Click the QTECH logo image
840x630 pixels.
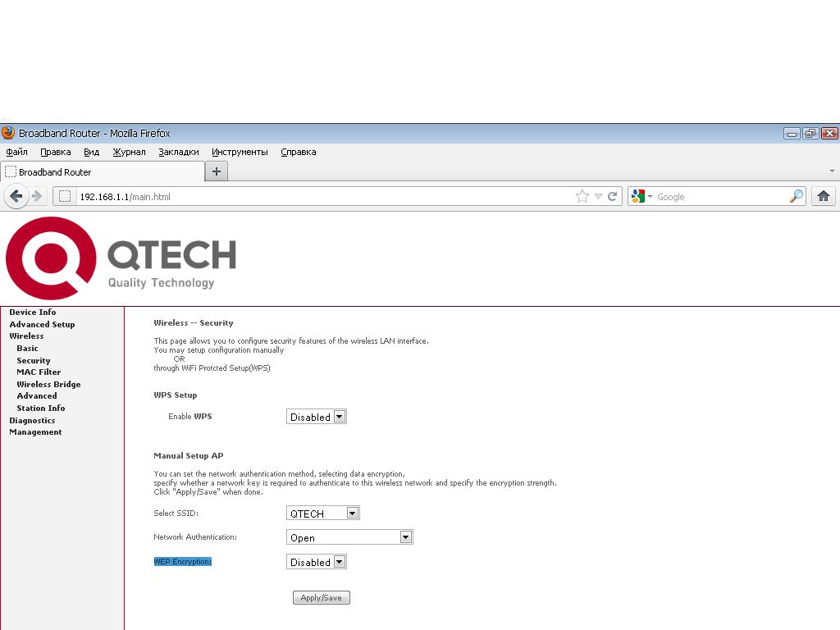(121, 258)
